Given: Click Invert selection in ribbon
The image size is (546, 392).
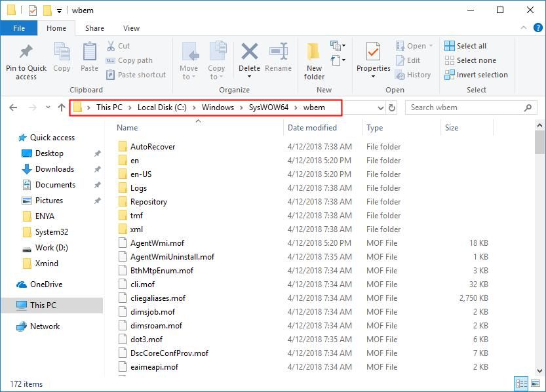Looking at the screenshot, I should pyautogui.click(x=476, y=75).
